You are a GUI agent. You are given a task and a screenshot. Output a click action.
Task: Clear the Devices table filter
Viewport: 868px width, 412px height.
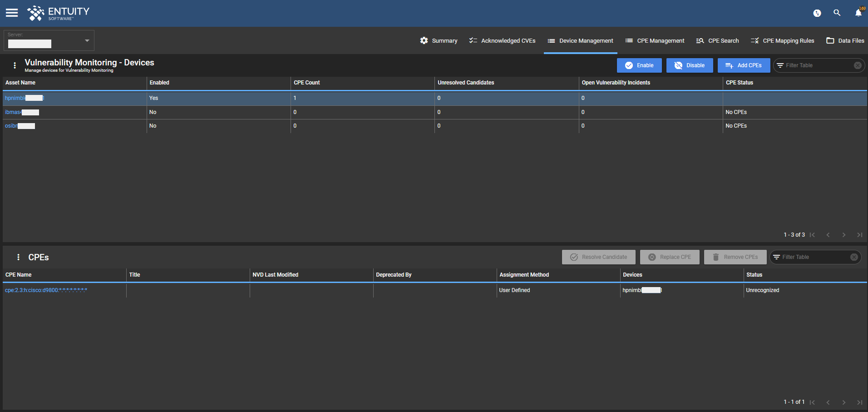coord(858,65)
